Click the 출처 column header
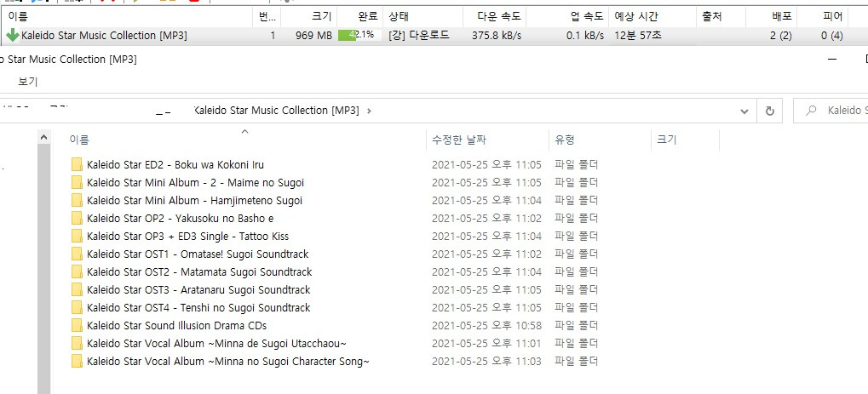The height and width of the screenshot is (394, 868). point(711,17)
